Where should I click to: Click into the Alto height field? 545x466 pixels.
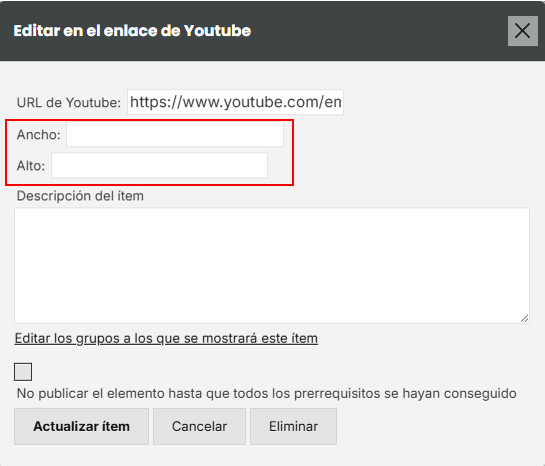[160, 165]
